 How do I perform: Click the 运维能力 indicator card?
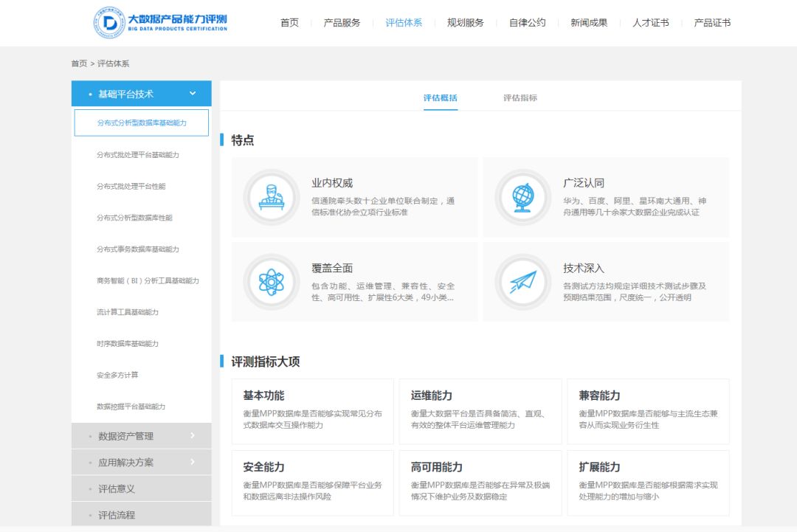tap(480, 412)
